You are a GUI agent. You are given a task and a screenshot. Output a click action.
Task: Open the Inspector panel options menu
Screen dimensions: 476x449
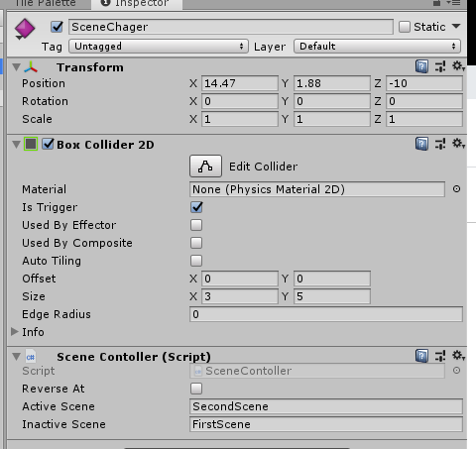coord(454,3)
